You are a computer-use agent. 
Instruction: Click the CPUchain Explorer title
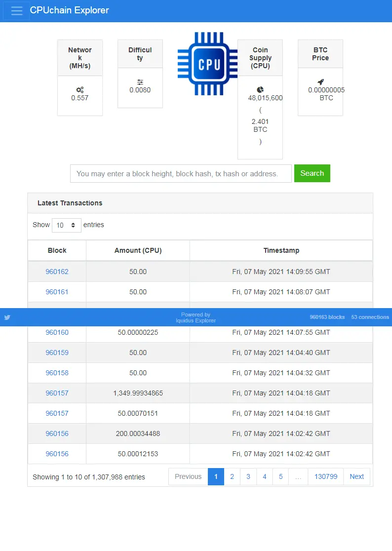(69, 10)
